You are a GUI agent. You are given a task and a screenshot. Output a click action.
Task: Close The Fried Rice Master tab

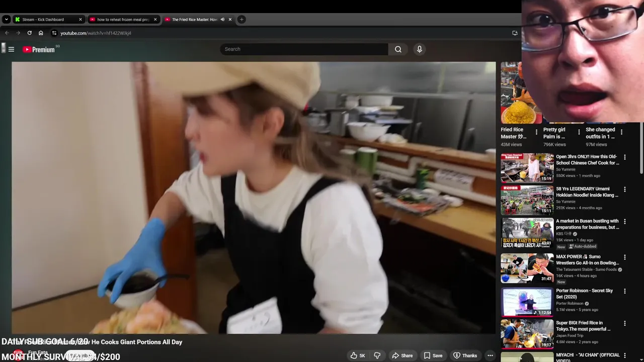click(230, 20)
